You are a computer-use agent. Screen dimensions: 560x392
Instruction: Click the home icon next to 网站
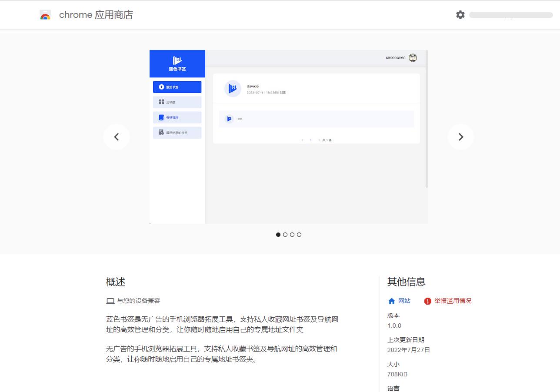(x=392, y=301)
